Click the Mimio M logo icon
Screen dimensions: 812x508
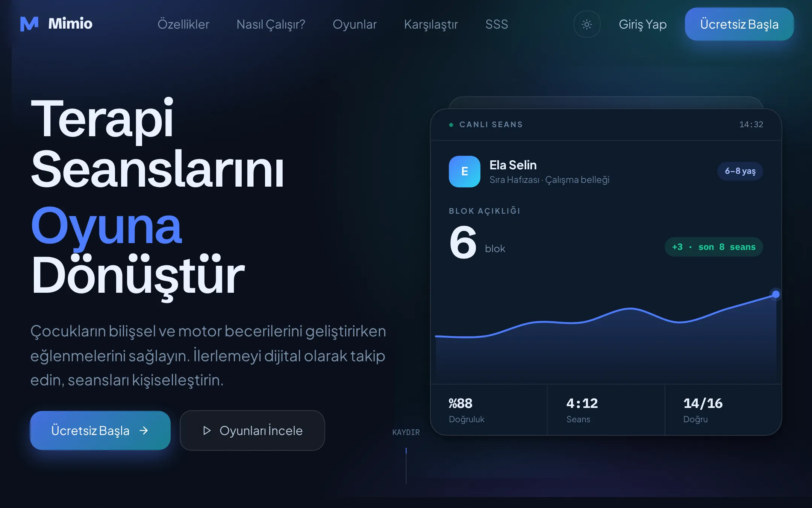tap(29, 24)
